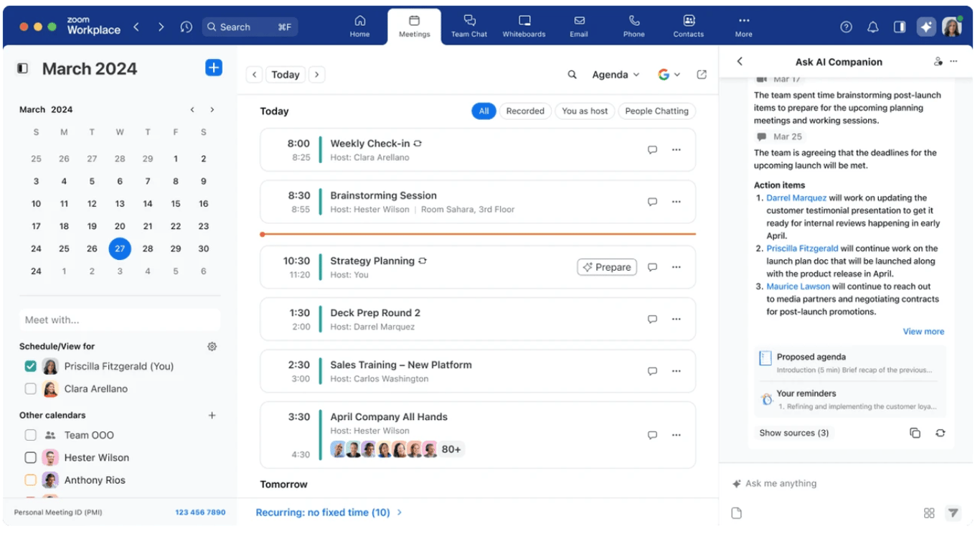Open chat for Weekly Check-in meeting
980x537 pixels.
652,150
